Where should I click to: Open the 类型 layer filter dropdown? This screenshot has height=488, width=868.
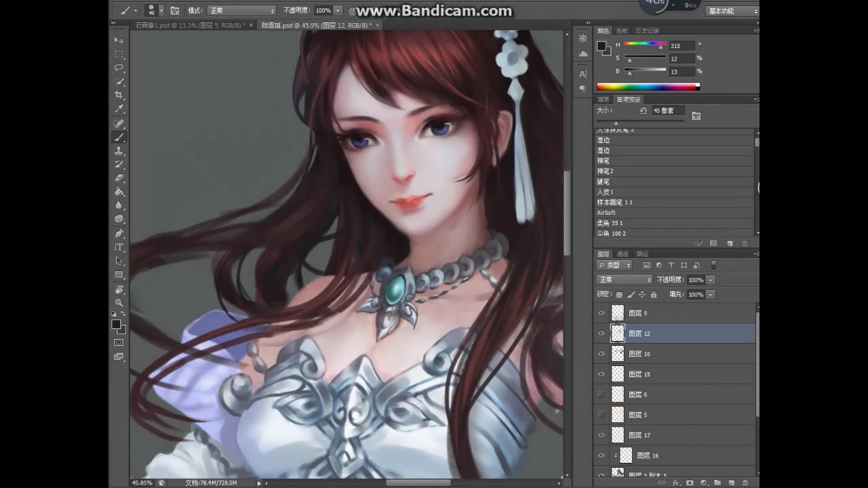[614, 265]
